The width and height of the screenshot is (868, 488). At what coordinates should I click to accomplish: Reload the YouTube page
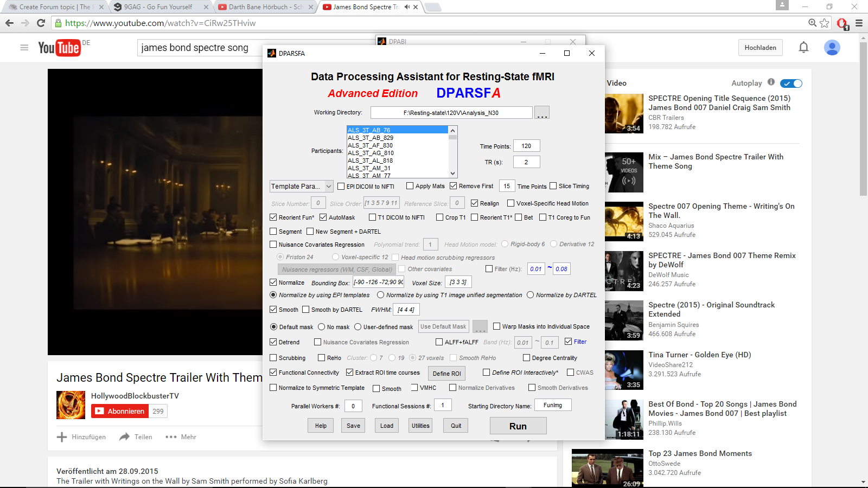point(41,23)
